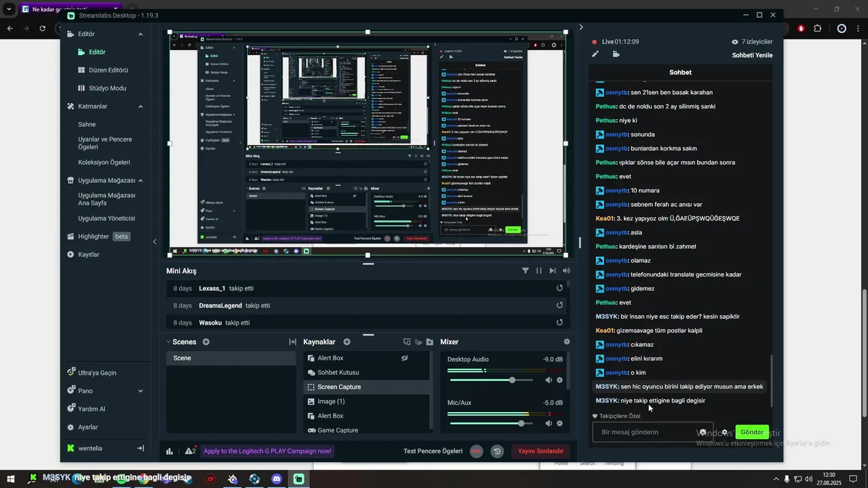Replay the Lexass_1 follow alert
The height and width of the screenshot is (488, 868).
pos(559,288)
